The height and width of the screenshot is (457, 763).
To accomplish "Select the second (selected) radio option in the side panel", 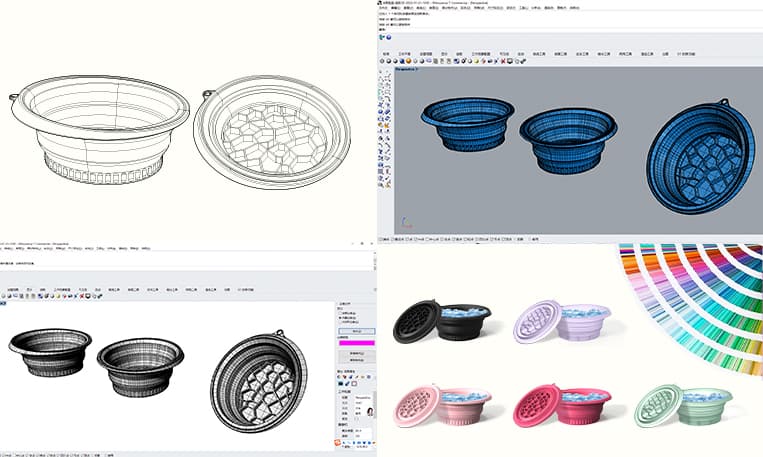I will pyautogui.click(x=341, y=317).
